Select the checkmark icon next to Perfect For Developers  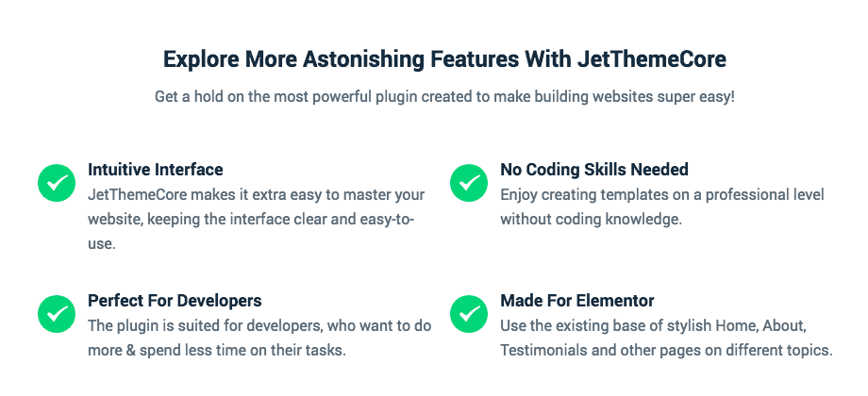click(x=57, y=314)
